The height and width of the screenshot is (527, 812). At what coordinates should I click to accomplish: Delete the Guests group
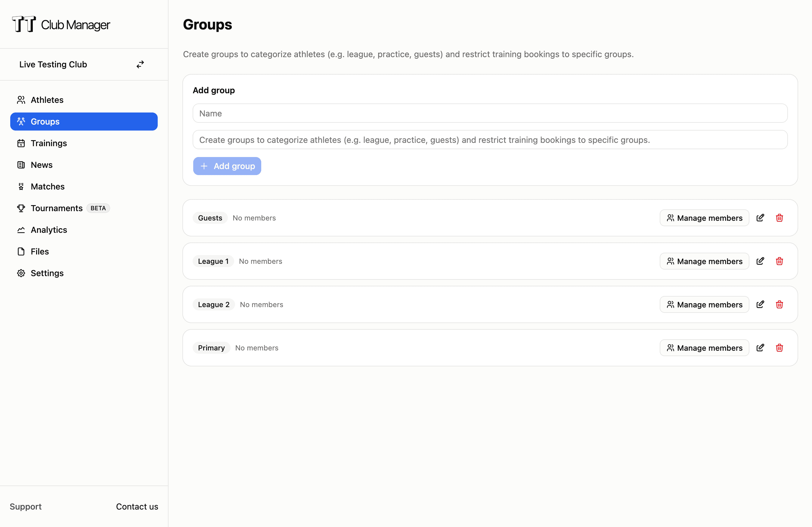(x=779, y=218)
